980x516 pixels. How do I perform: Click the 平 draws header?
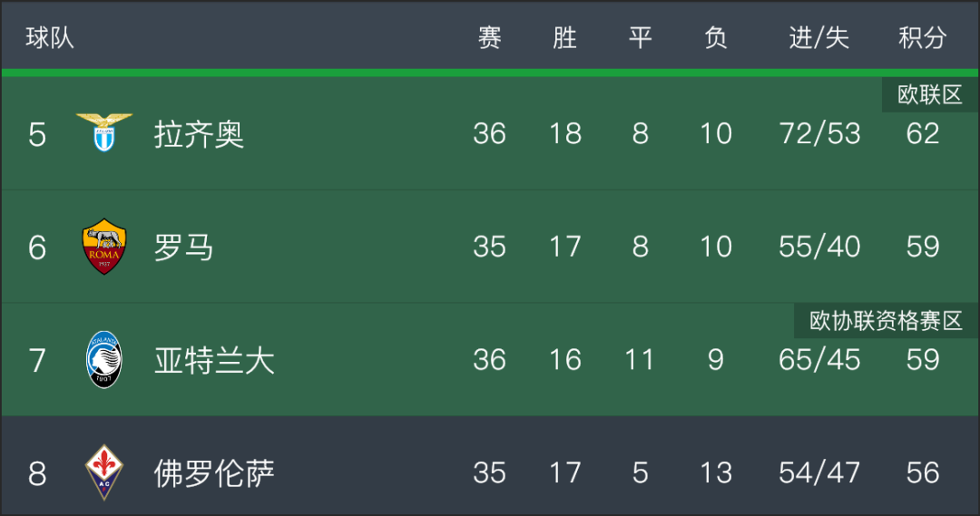coord(640,37)
